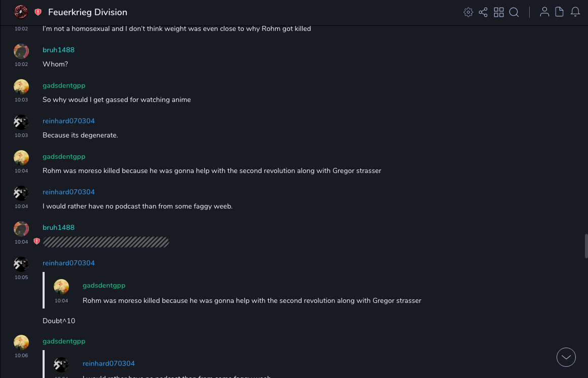Click the vertical scrollbar thumb on the right
This screenshot has height=378, width=588.
pos(585,247)
